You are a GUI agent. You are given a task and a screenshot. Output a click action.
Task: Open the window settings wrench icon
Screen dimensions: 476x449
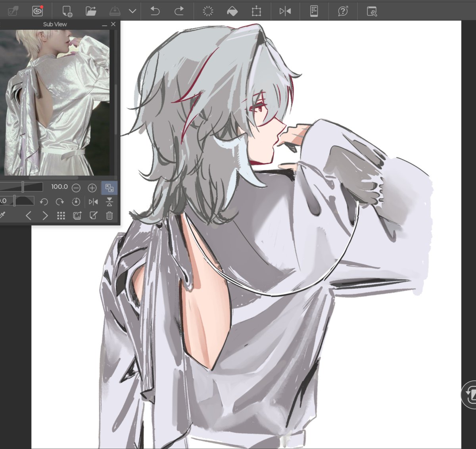(372, 11)
